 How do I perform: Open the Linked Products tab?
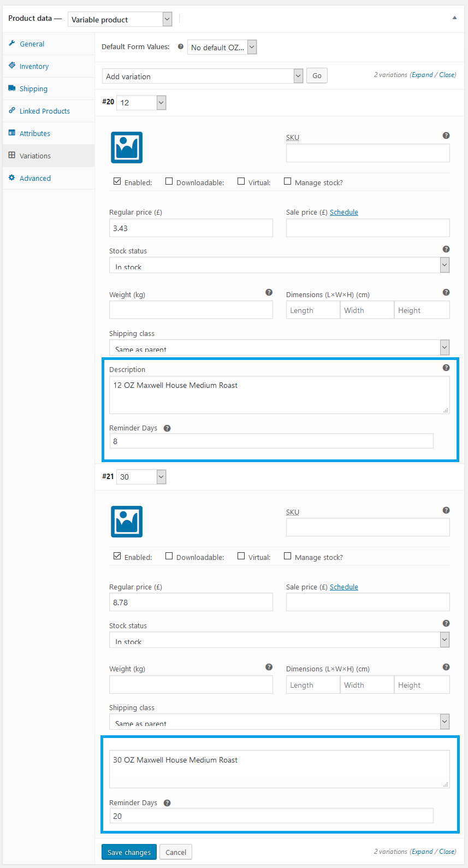pyautogui.click(x=44, y=111)
